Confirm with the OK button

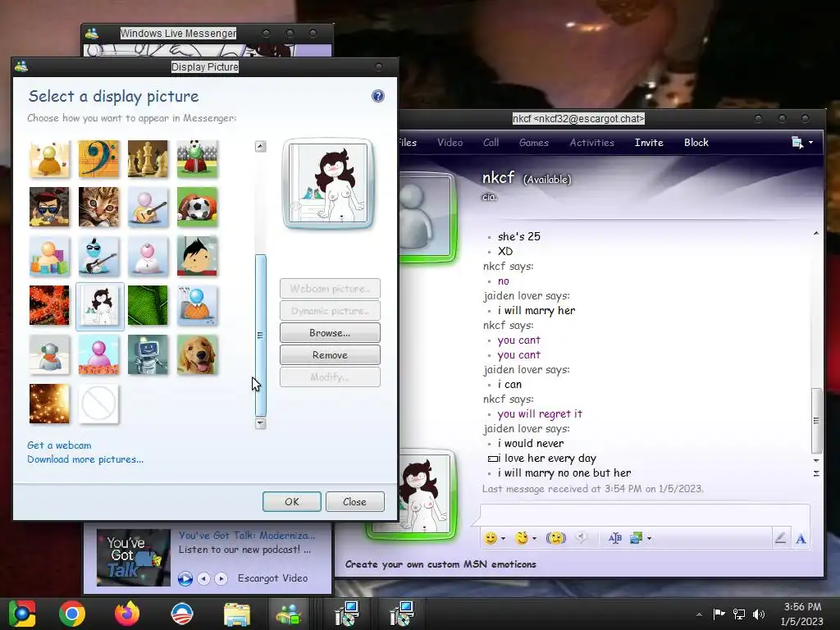292,502
